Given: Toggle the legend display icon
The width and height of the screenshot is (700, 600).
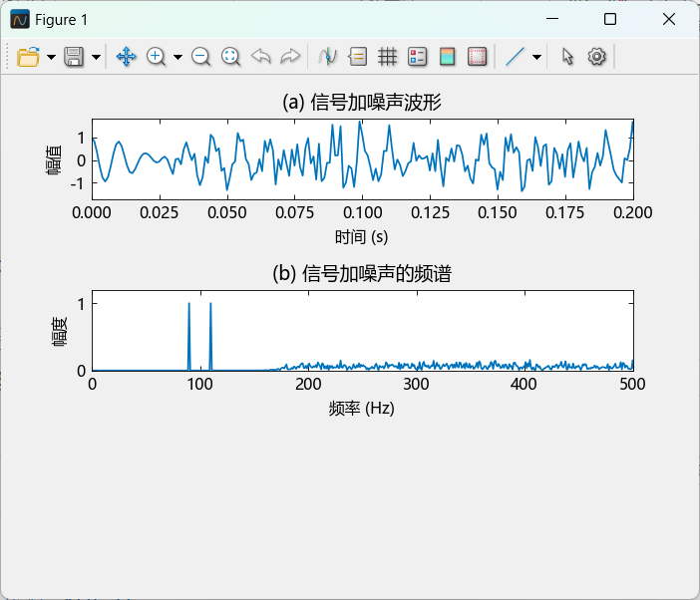Looking at the screenshot, I should coord(418,57).
